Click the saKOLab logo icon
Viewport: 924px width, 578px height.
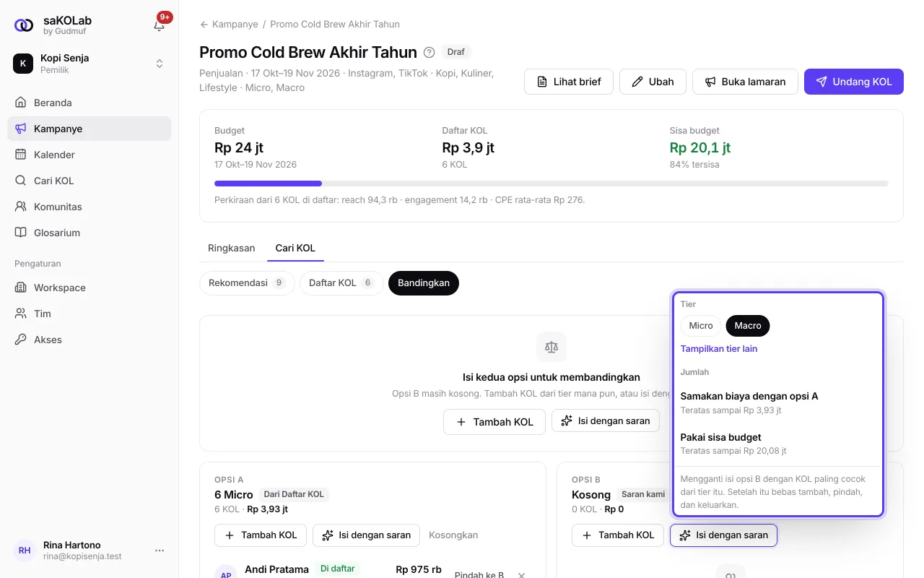coord(24,25)
